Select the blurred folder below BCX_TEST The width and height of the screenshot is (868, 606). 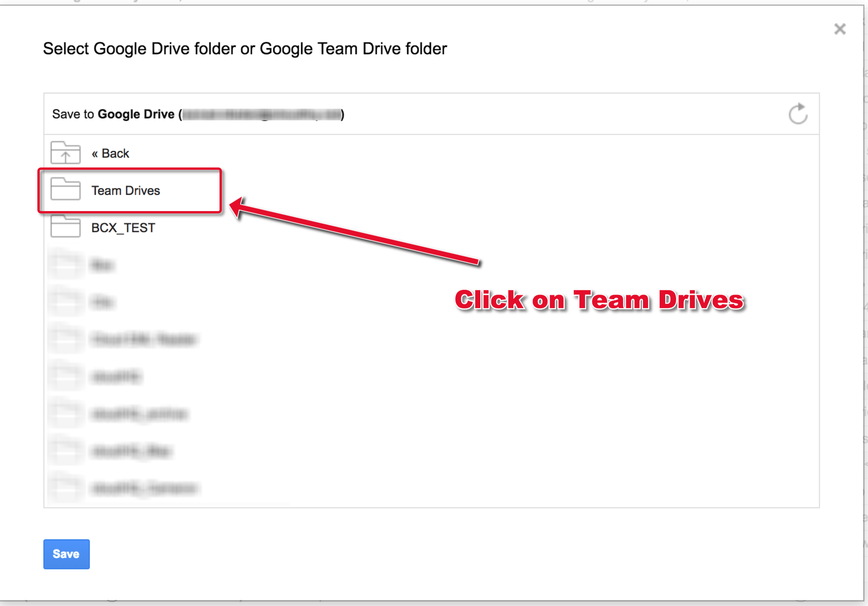point(102,264)
